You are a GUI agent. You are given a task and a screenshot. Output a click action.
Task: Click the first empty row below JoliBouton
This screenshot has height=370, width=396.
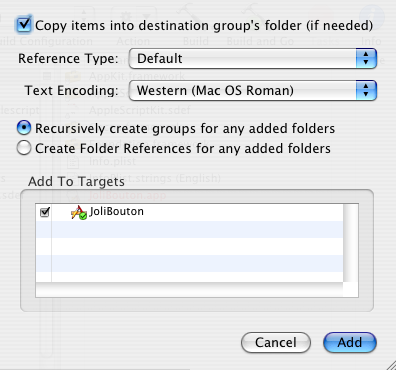tap(189, 229)
